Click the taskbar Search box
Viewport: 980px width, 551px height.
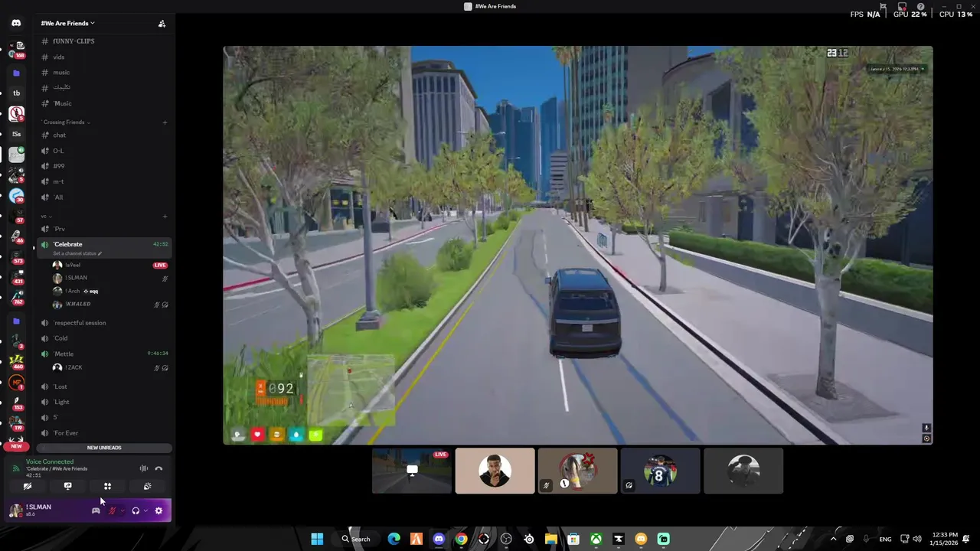click(356, 539)
